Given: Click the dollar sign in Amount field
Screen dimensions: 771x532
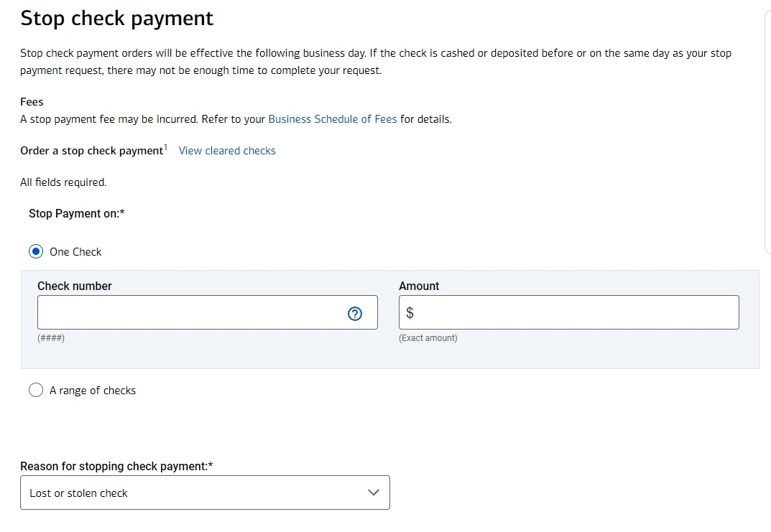Looking at the screenshot, I should [x=410, y=313].
